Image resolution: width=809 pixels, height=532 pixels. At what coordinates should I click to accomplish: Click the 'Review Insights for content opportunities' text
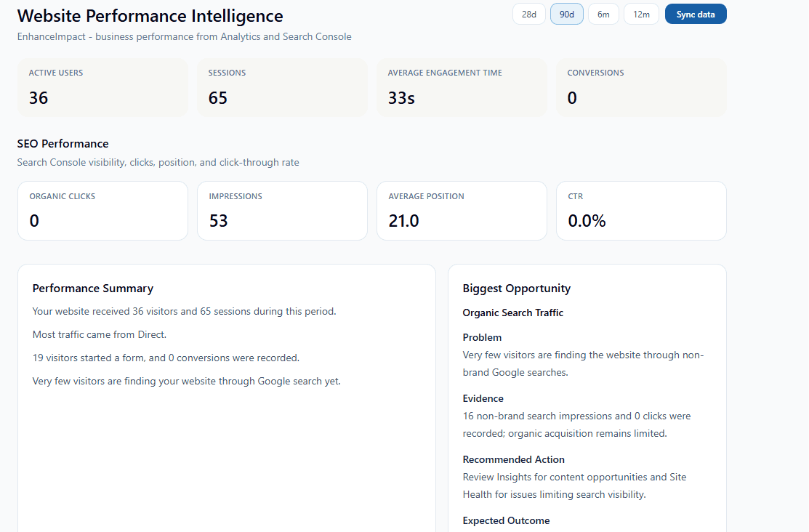pos(574,485)
